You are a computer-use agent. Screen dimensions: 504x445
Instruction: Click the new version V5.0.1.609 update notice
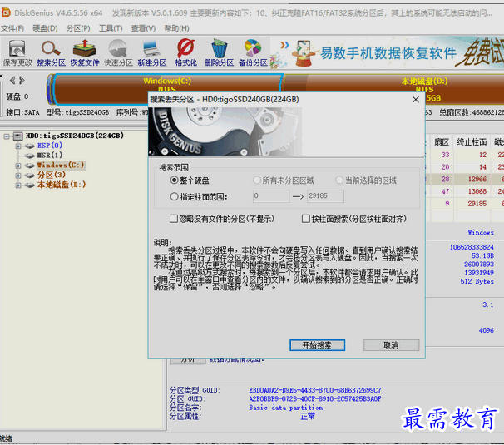click(x=302, y=13)
